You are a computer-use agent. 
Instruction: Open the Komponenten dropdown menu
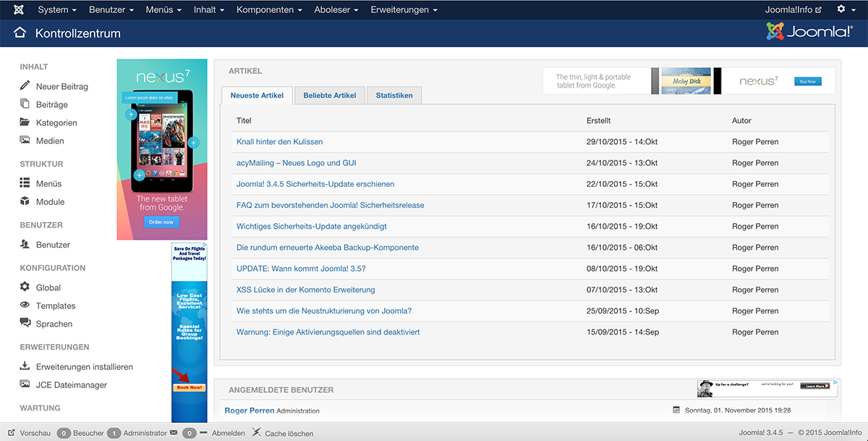(x=269, y=10)
